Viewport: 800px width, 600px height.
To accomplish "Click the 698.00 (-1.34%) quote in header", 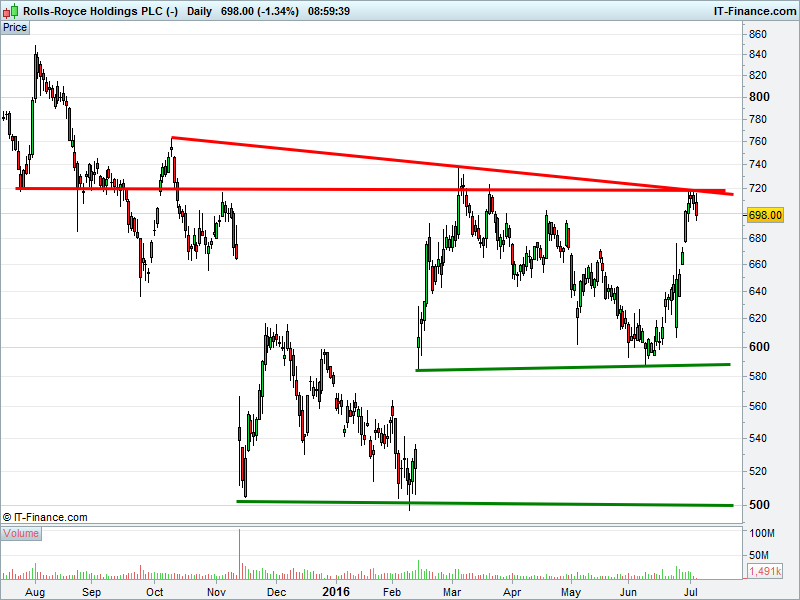I will [260, 11].
